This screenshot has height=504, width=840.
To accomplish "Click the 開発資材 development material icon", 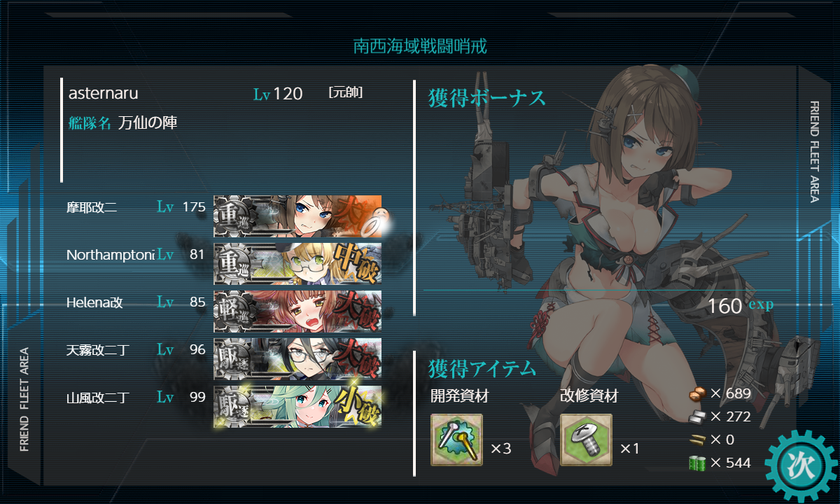I will coord(456,440).
